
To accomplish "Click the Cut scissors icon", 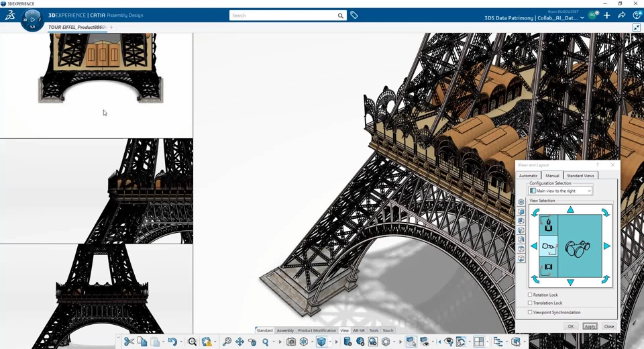I will [x=129, y=342].
